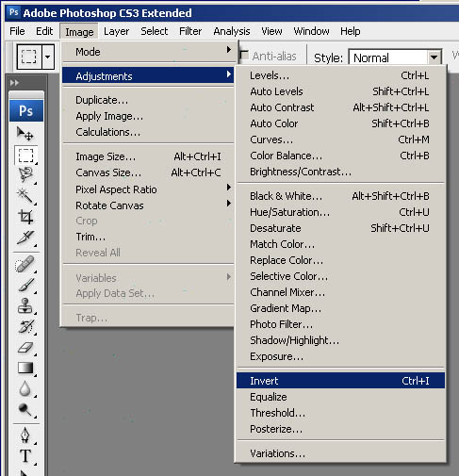Select the Spot Healing Brush tool
459x476 pixels.
click(x=25, y=264)
